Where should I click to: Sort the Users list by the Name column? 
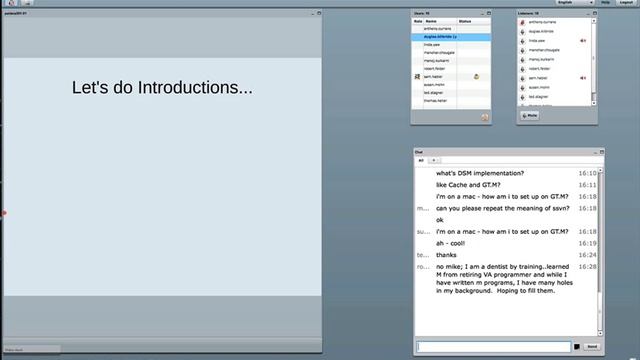tap(440, 21)
